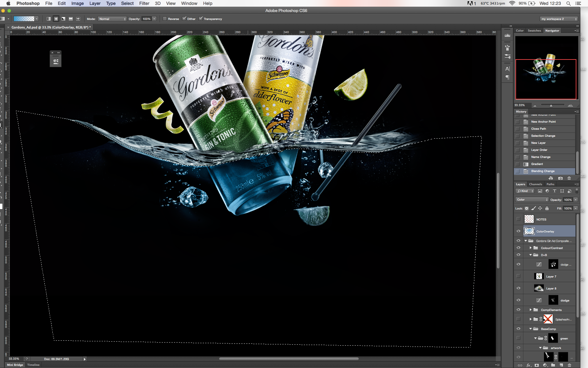The height and width of the screenshot is (368, 588).
Task: Filter layers by pixel layers icon
Action: [x=540, y=191]
